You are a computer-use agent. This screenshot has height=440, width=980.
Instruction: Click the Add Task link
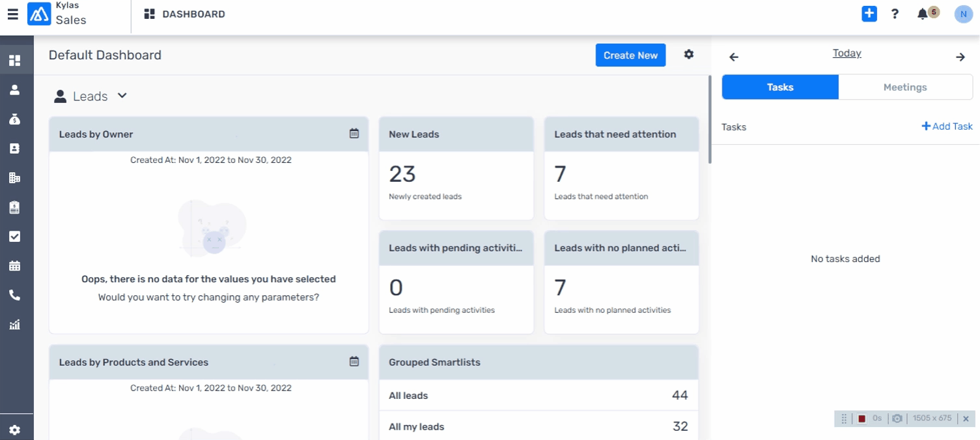click(x=947, y=126)
